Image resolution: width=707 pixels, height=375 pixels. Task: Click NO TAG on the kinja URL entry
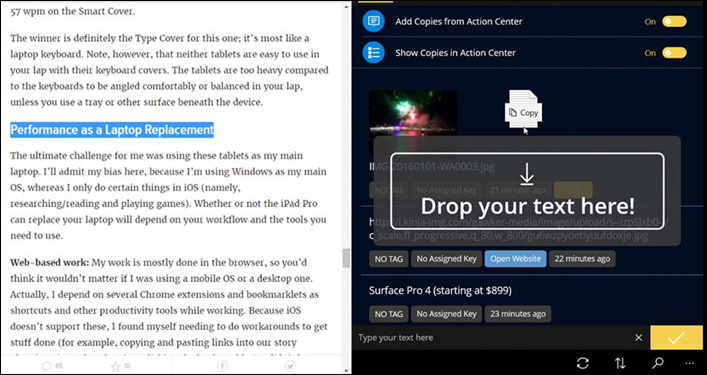coord(389,259)
